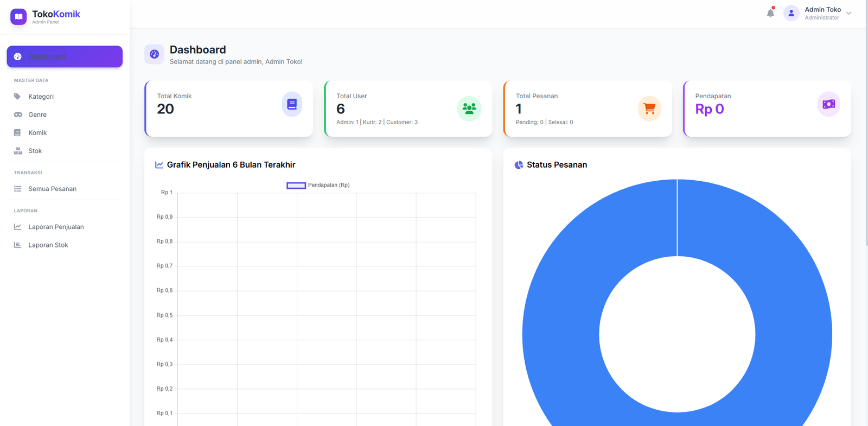Click the Dashboard header speedometer icon
The height and width of the screenshot is (426, 868).
154,54
